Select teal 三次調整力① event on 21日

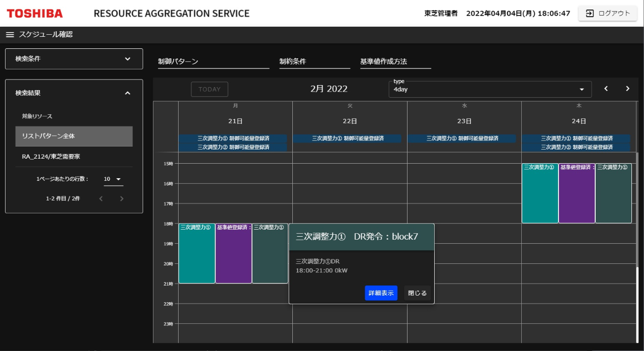197,253
